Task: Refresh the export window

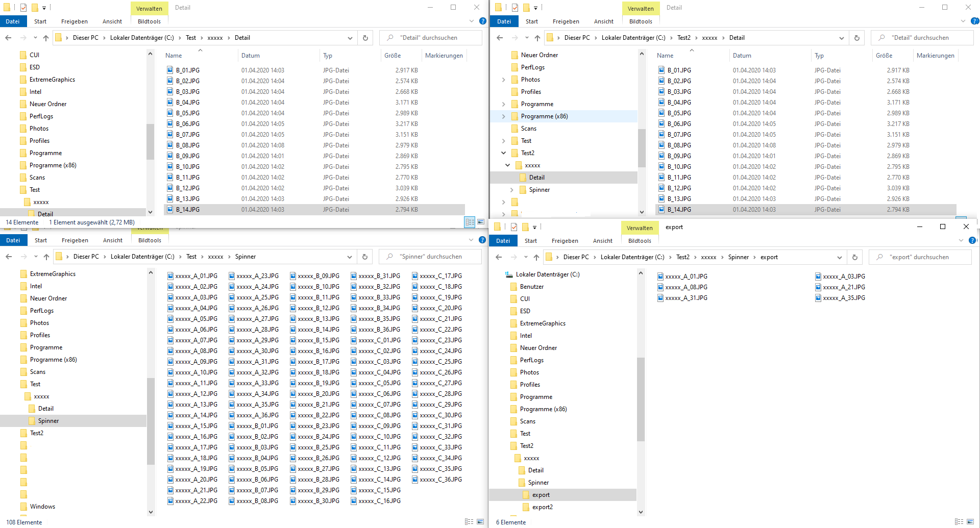Action: click(855, 257)
